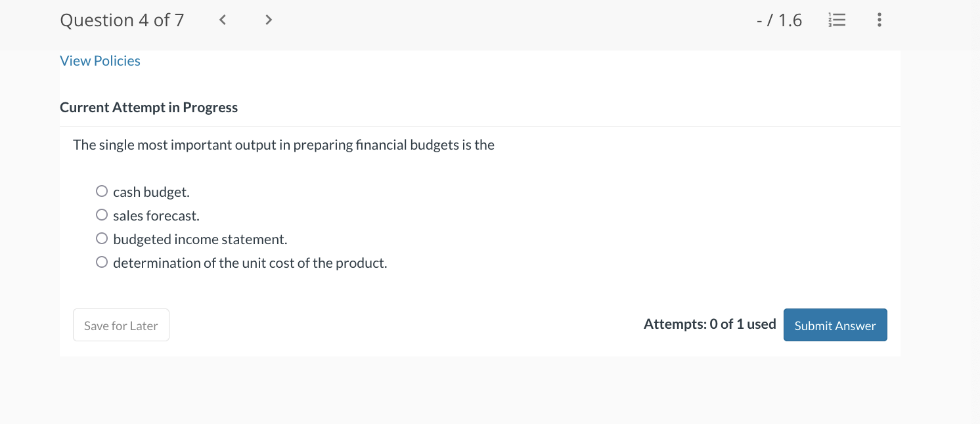Viewport: 980px width, 424px height.
Task: Go to the next question arrow
Action: click(x=268, y=20)
